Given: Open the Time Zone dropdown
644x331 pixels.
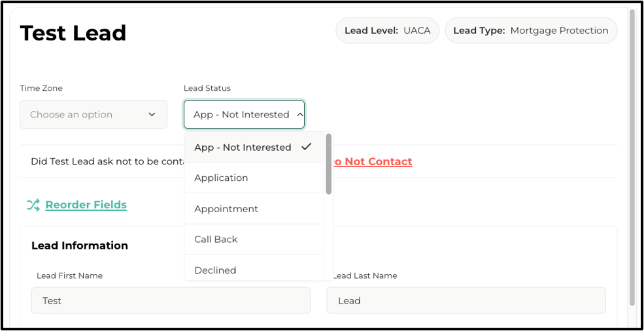Looking at the screenshot, I should pos(93,114).
